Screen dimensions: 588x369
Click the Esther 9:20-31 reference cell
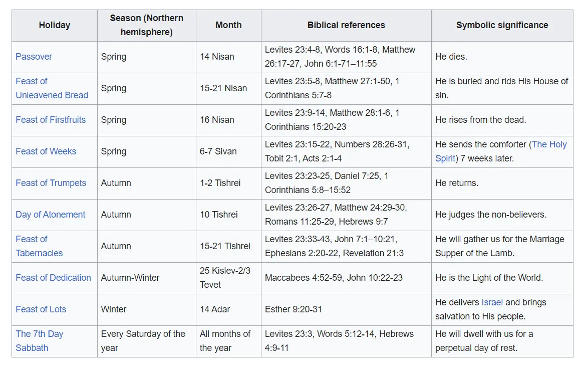[x=346, y=310]
